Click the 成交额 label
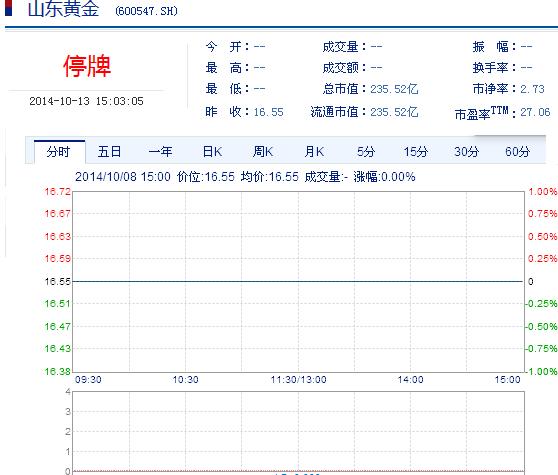The width and height of the screenshot is (558, 475). tap(344, 68)
